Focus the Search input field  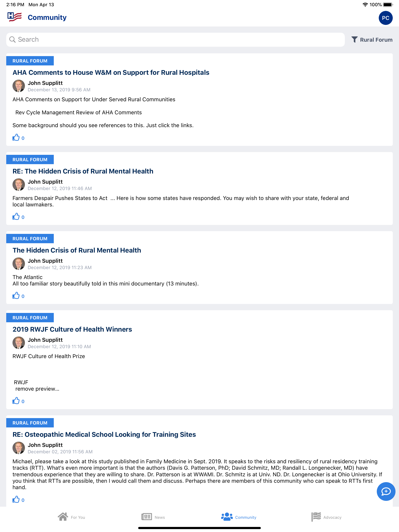pyautogui.click(x=175, y=40)
